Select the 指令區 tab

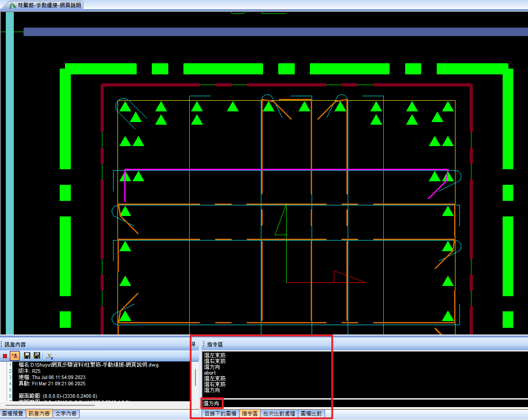(250, 414)
